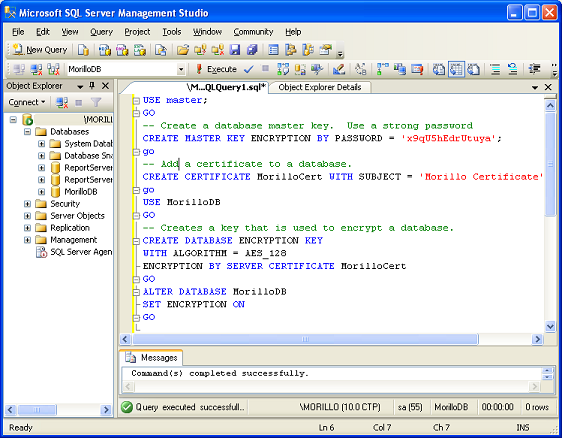This screenshot has height=438, width=562.
Task: Open the active files list dropdown arrow
Action: [x=535, y=87]
